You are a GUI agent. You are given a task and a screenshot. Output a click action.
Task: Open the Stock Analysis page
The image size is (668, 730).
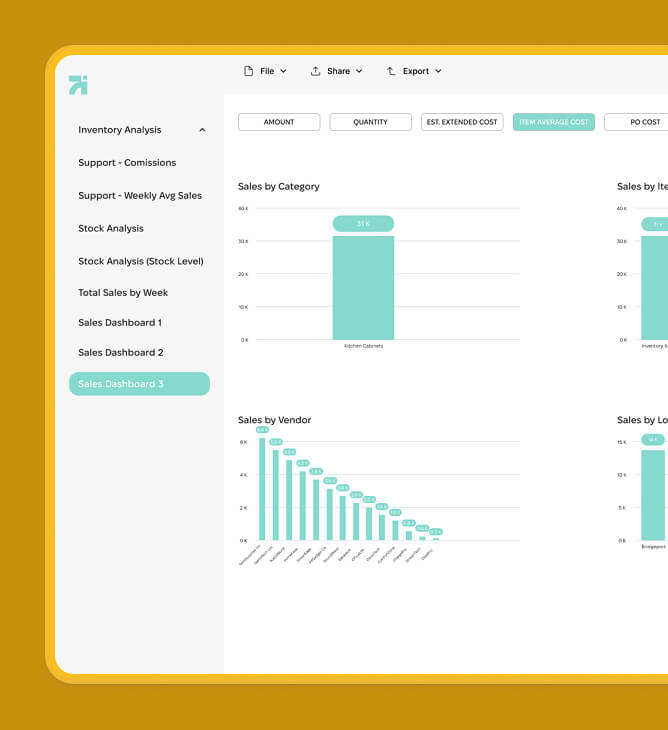pyautogui.click(x=111, y=229)
